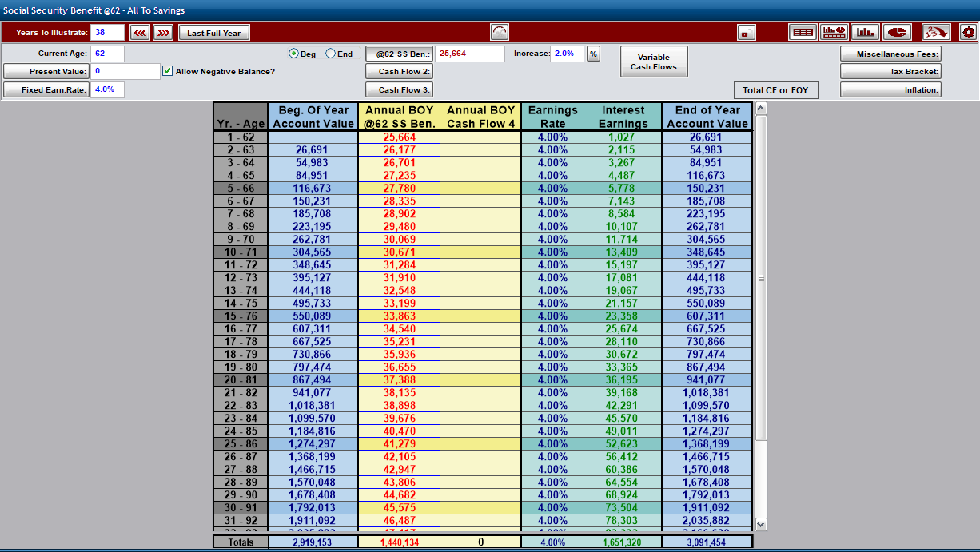Screen dimensions: 980x552
Task: Click the table scrollbar up arrow
Action: pos(761,109)
